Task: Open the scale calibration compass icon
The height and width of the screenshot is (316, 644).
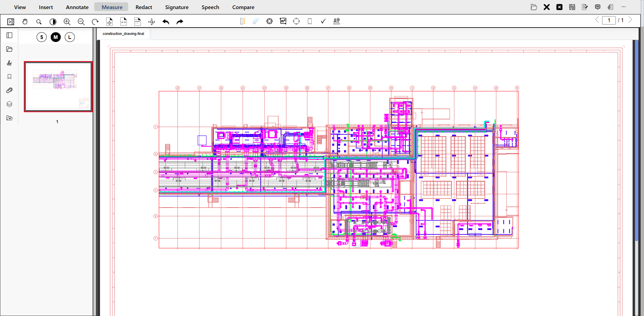Action: point(337,21)
